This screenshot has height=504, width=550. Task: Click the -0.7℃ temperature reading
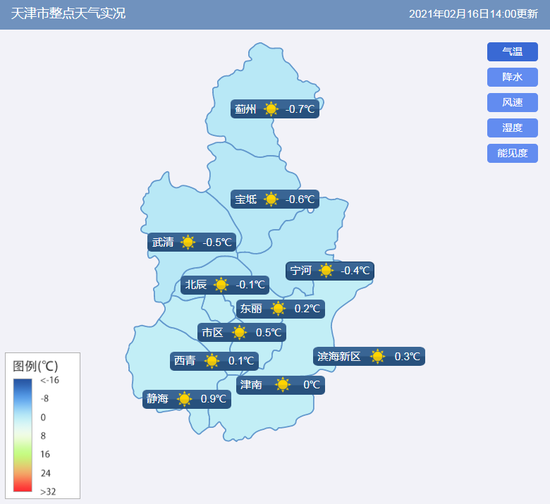pyautogui.click(x=300, y=109)
